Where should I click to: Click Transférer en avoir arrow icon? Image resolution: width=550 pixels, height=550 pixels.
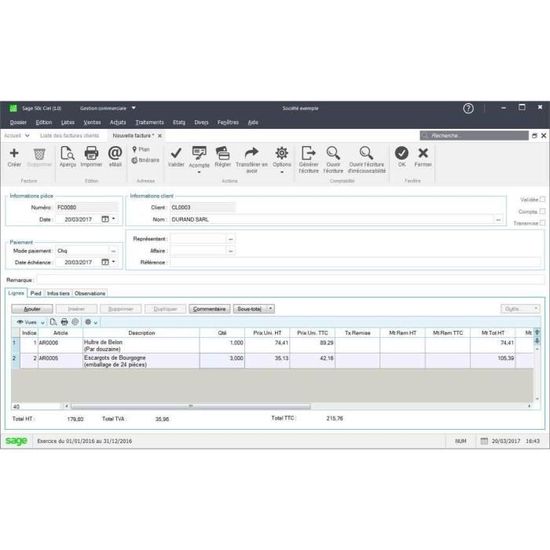pyautogui.click(x=251, y=153)
